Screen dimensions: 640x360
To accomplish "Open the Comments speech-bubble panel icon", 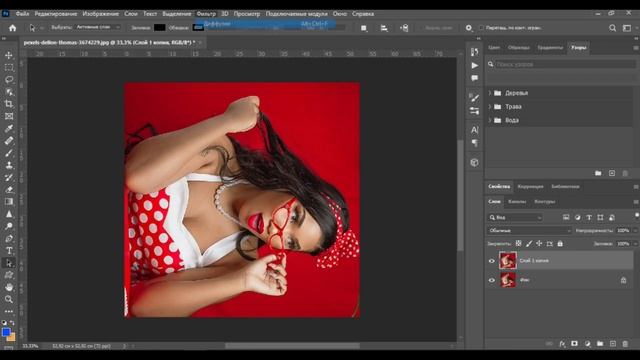I will pos(474,78).
